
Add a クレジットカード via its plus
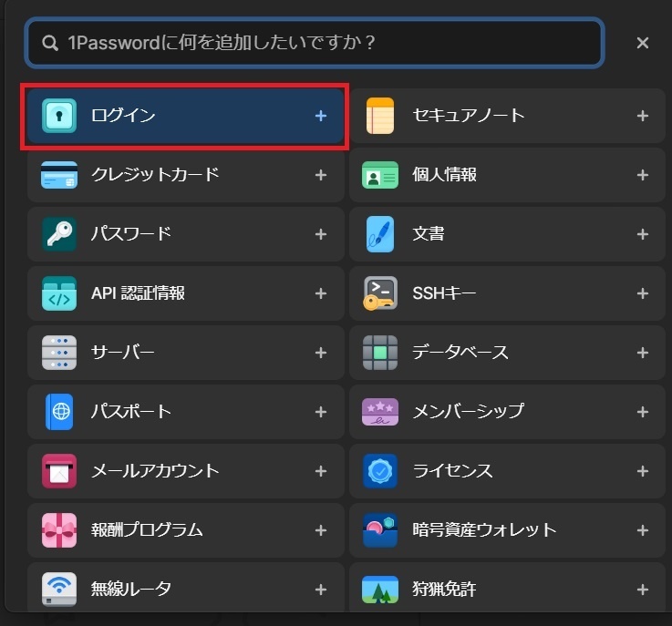321,175
